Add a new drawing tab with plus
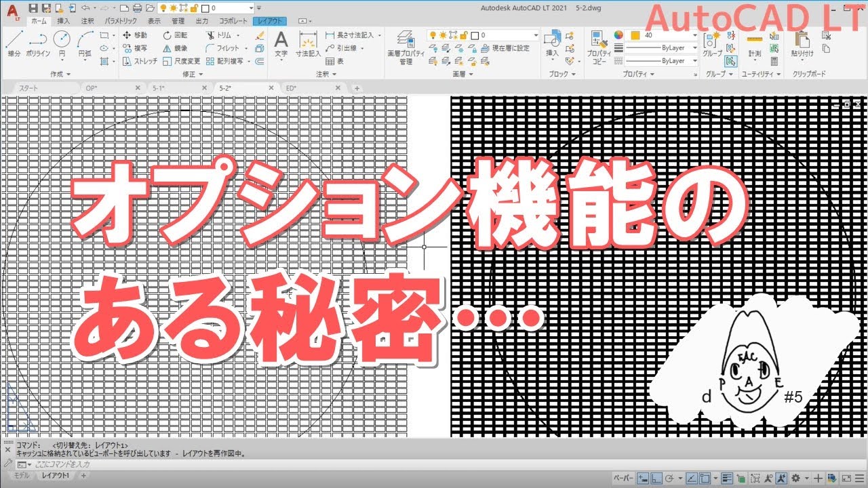This screenshot has height=488, width=868. [x=357, y=88]
